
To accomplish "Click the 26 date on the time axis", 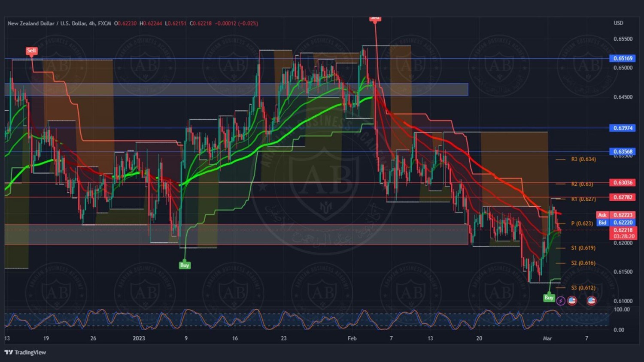I will [x=93, y=338].
